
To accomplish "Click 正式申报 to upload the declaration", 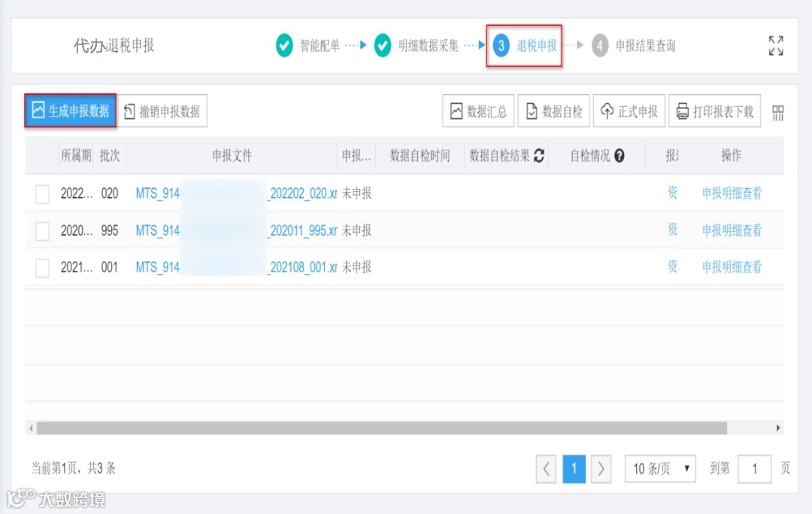I will [x=629, y=111].
